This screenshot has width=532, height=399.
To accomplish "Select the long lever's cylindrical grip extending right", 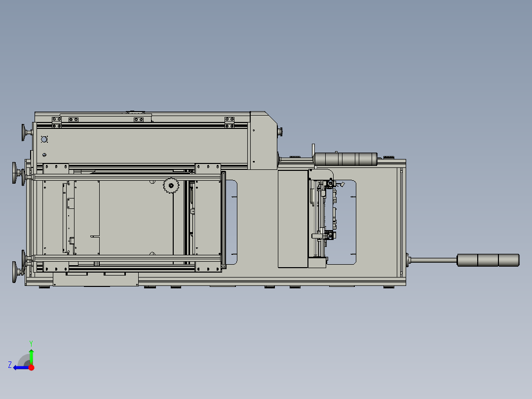I will coord(488,260).
